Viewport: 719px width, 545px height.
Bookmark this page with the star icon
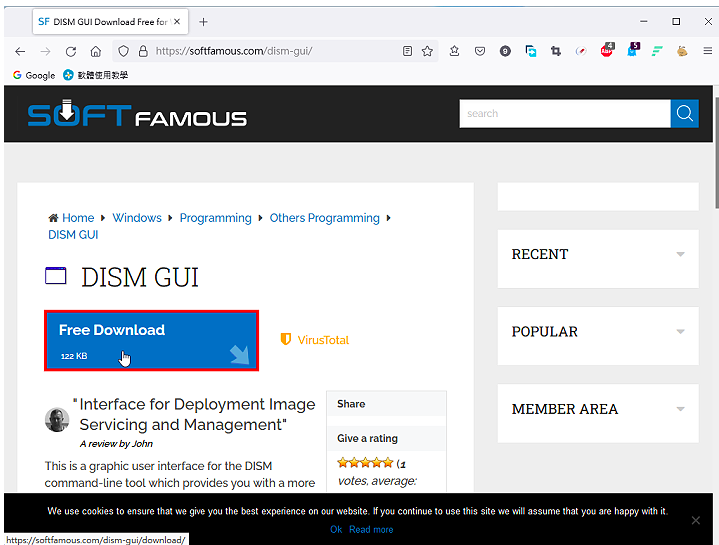tap(427, 51)
